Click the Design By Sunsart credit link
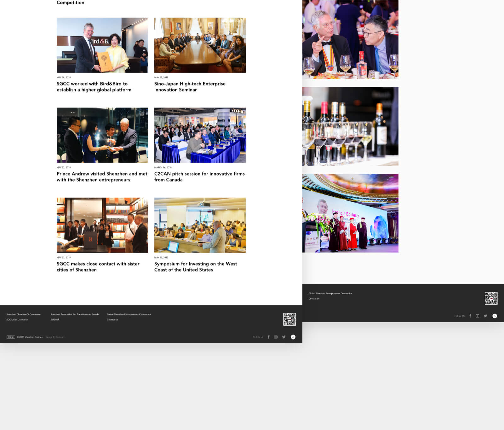Screen dimensions: 504x430 coord(55,337)
